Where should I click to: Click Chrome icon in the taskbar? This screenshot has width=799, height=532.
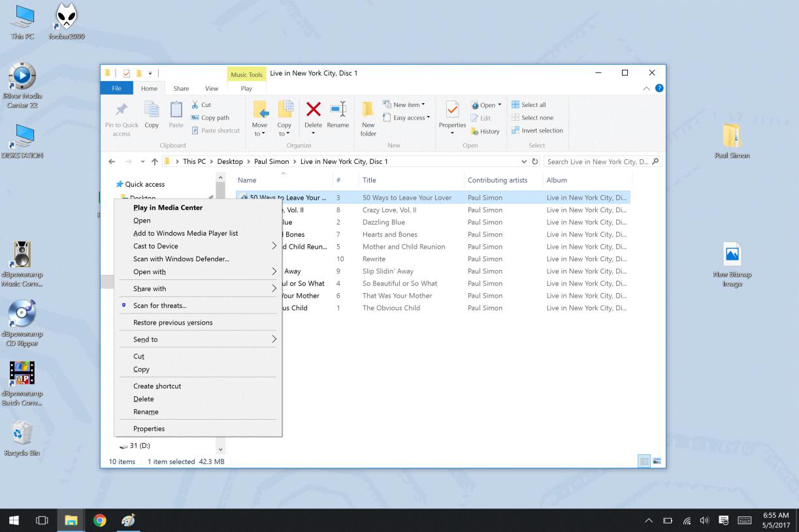[x=100, y=520]
